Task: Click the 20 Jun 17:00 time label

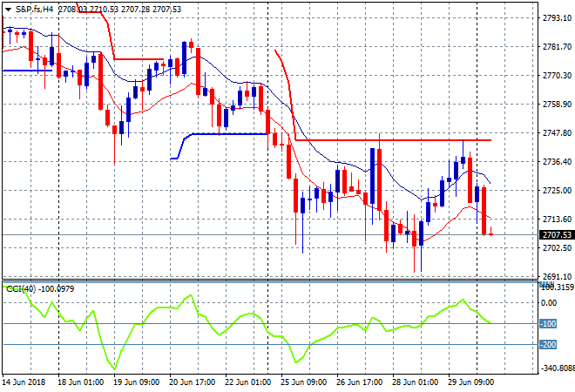Action: click(193, 382)
